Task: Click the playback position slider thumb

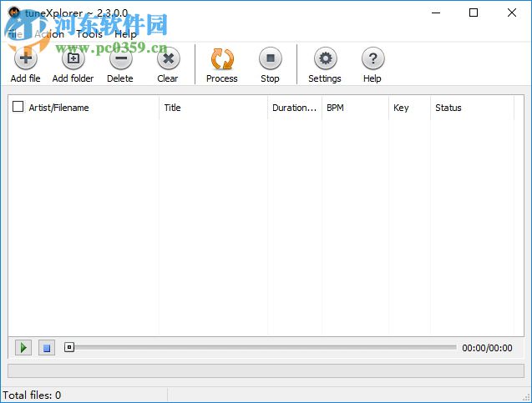Action: (x=69, y=347)
